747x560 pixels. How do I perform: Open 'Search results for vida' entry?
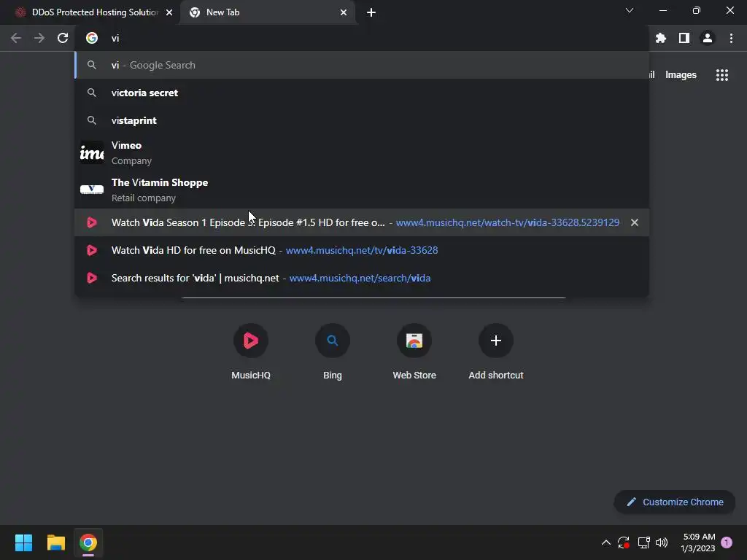(362, 278)
